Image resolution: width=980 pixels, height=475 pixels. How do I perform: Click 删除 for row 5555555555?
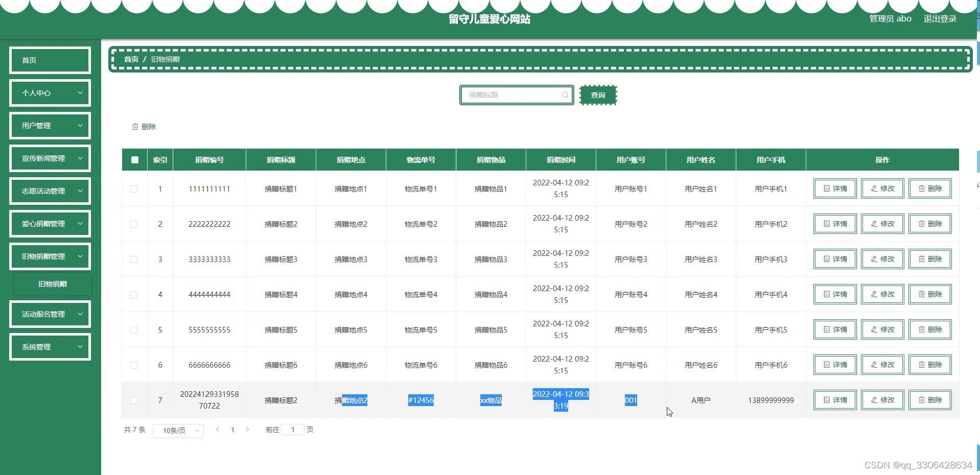(930, 329)
